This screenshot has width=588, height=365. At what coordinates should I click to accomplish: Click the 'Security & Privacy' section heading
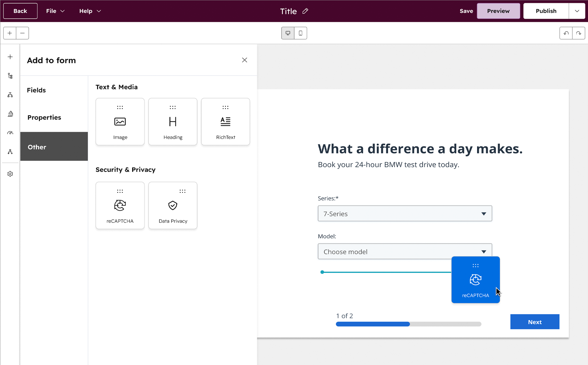(x=125, y=170)
